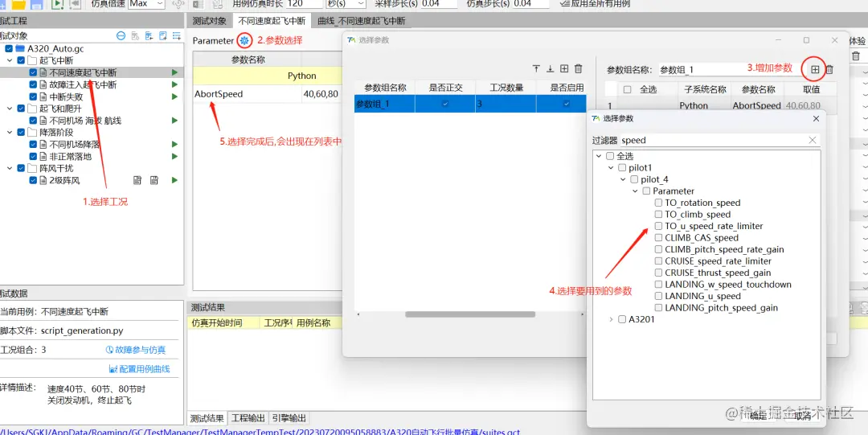This screenshot has height=435, width=868.
Task: Click trash icon under 体验 in main window
Action: click(x=856, y=56)
